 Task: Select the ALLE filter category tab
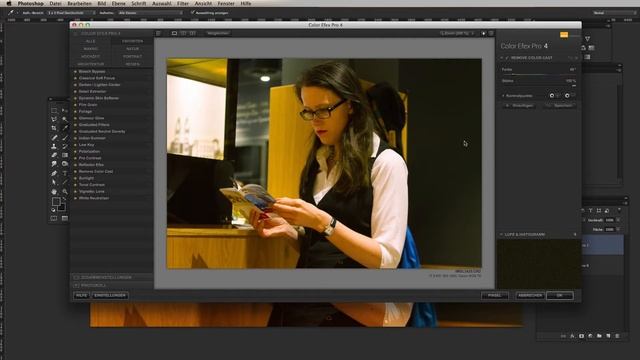(91, 41)
